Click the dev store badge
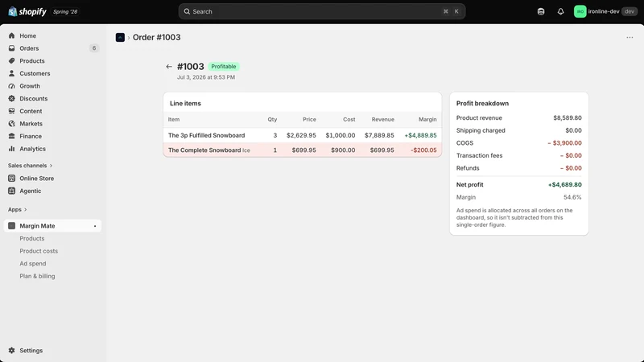The height and width of the screenshot is (362, 644). pos(630,11)
